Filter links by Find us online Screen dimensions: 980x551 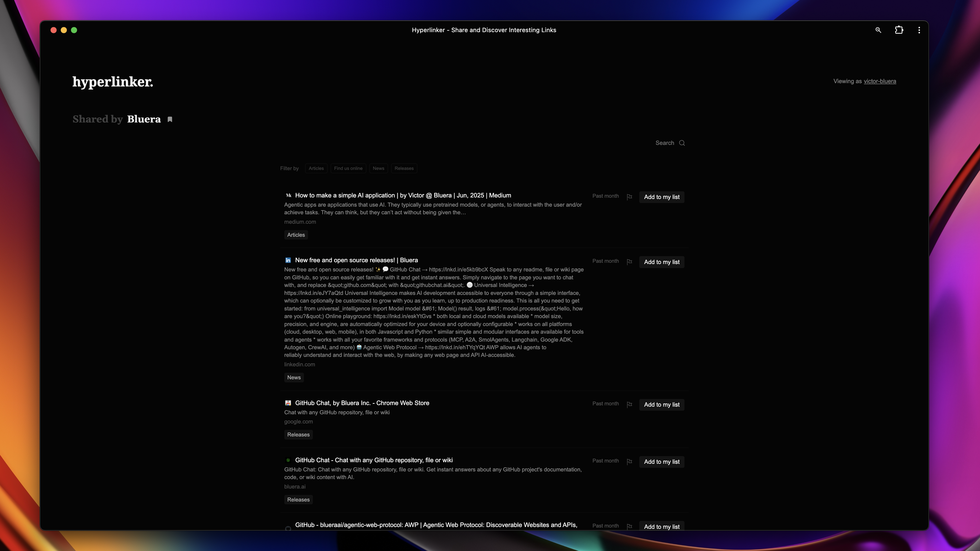(x=348, y=168)
